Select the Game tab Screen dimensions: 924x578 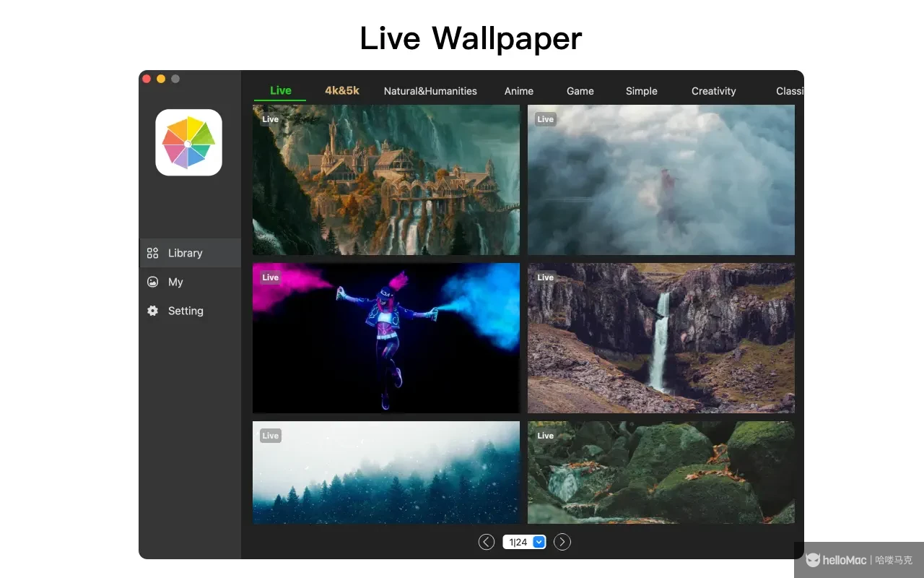click(x=580, y=91)
